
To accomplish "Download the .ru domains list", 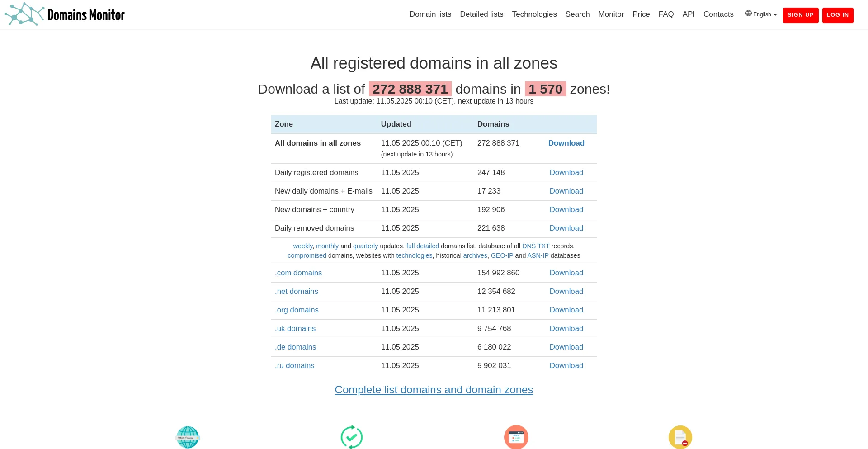I will pyautogui.click(x=566, y=366).
